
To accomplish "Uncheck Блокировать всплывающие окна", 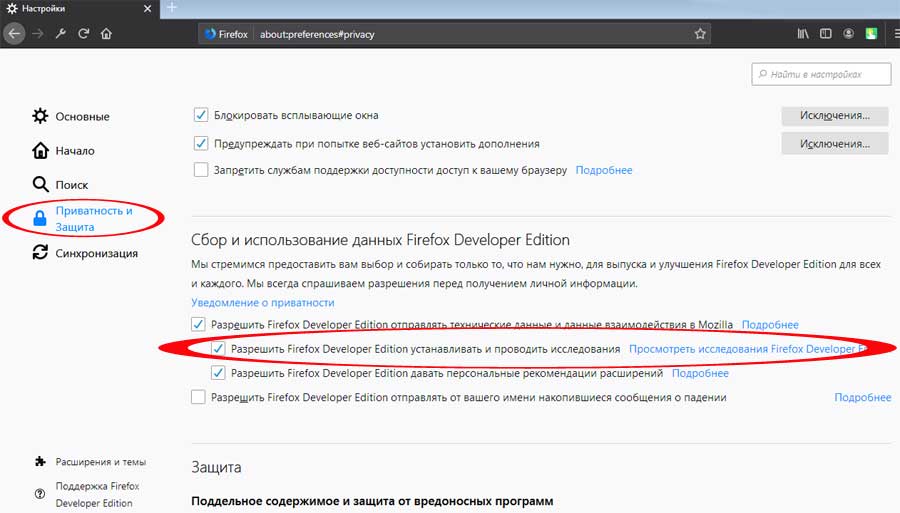I will tap(200, 115).
